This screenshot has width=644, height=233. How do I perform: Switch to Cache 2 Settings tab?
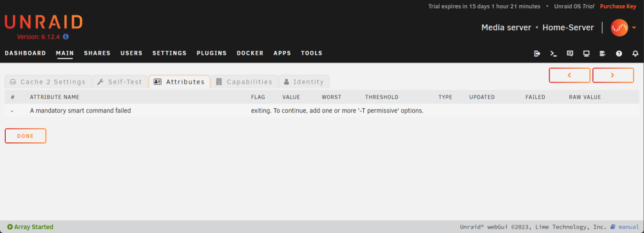pos(48,82)
